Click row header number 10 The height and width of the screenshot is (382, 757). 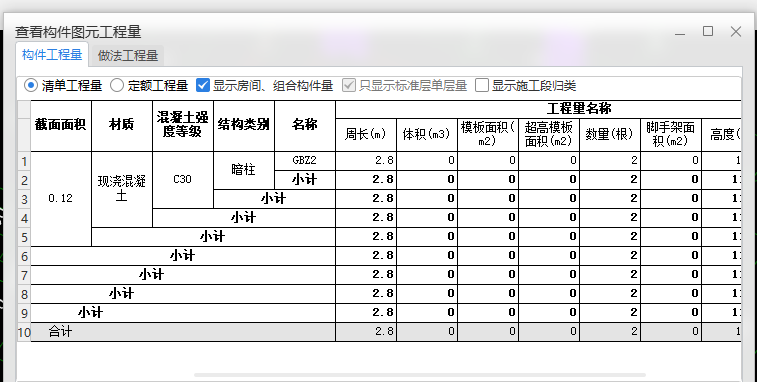[24, 332]
